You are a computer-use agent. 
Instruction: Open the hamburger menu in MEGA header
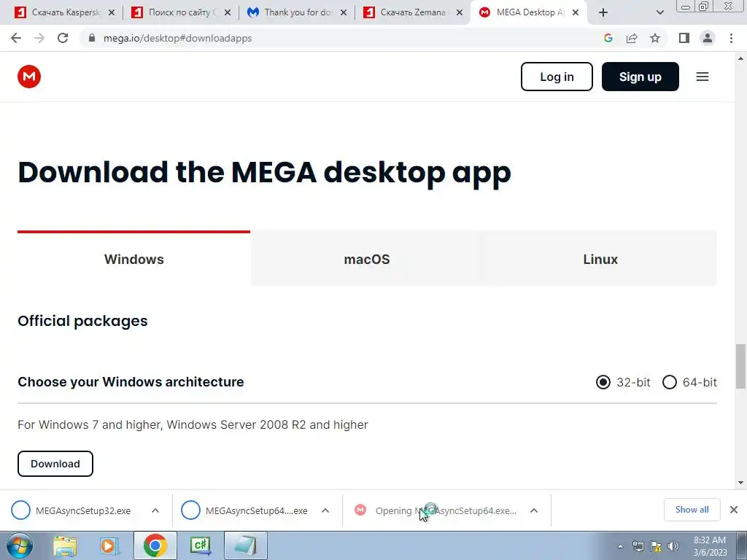click(703, 77)
